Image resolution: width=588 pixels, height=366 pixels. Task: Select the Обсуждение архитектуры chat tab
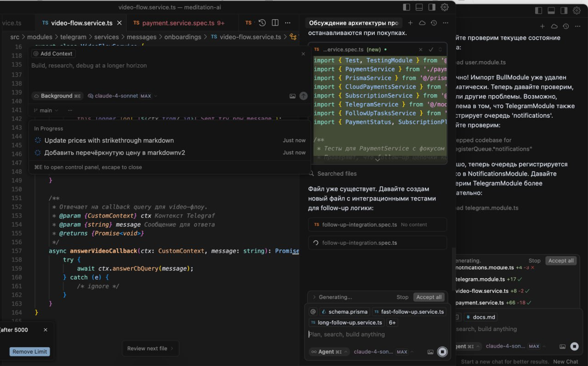click(x=353, y=23)
